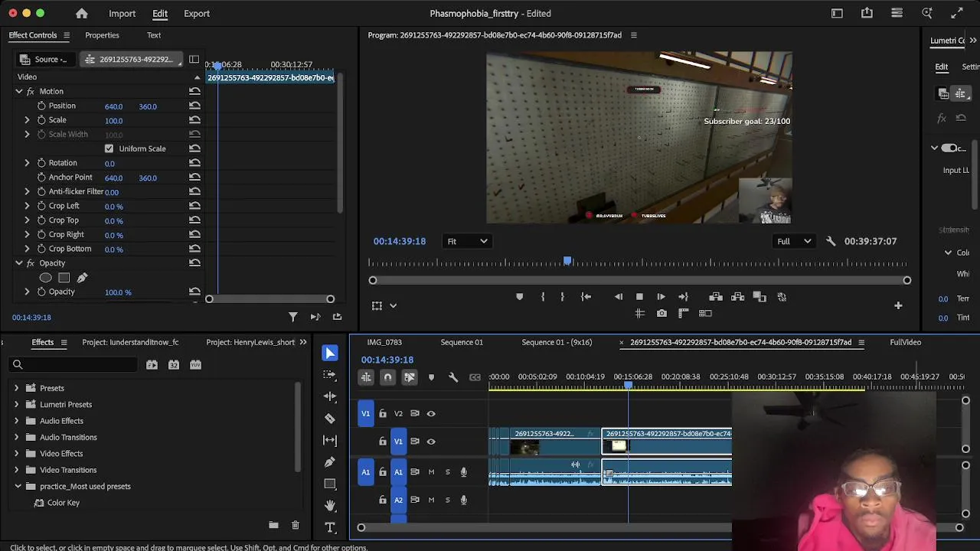Switch to the Import workspace tab

(122, 13)
